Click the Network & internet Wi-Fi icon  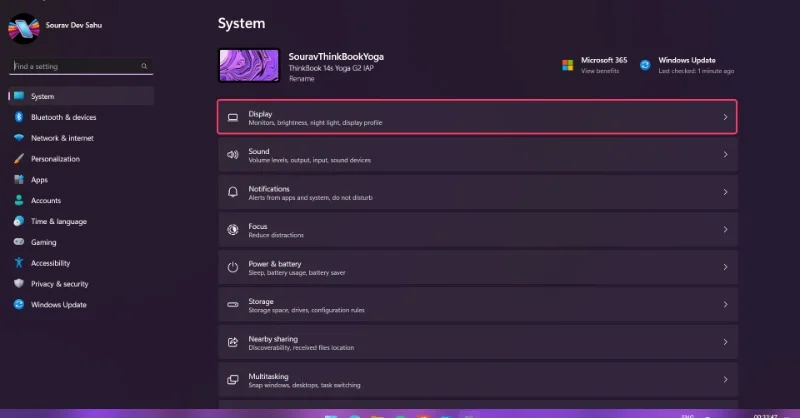18,138
